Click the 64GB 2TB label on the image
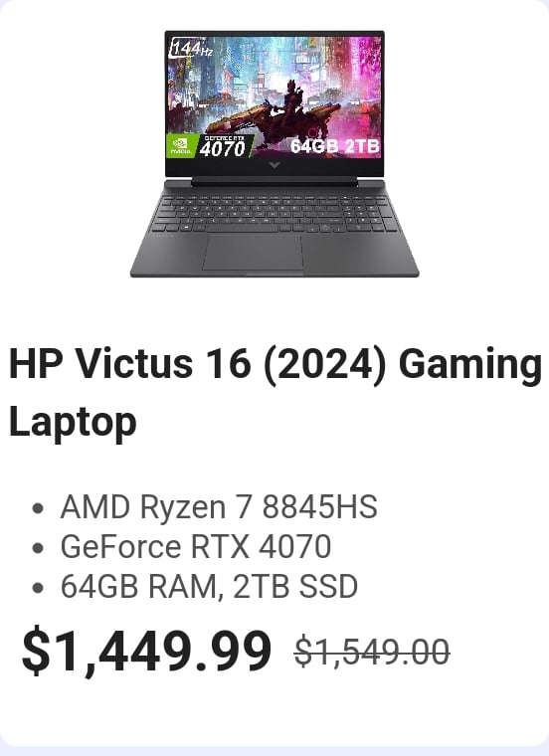This screenshot has height=756, width=549. pos(334,145)
